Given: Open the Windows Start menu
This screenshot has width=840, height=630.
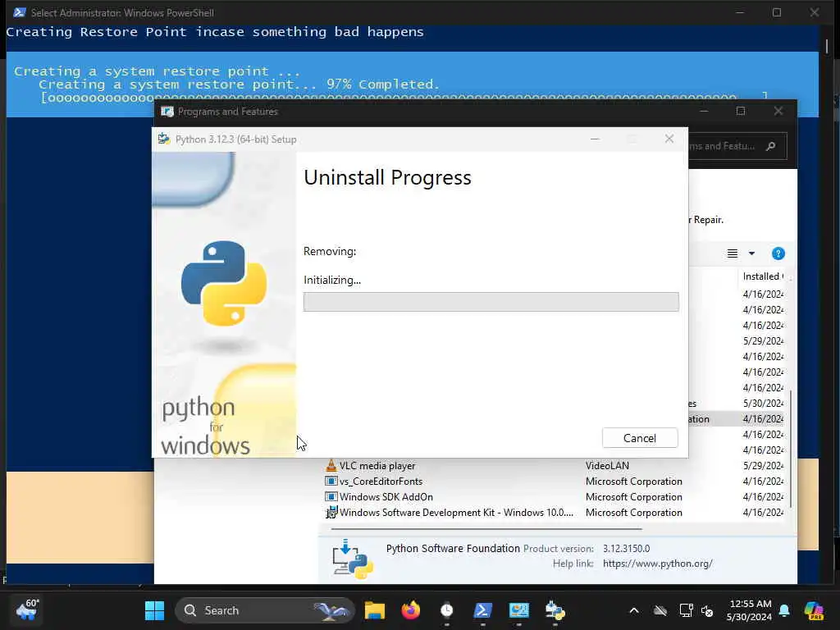Looking at the screenshot, I should pos(154,610).
